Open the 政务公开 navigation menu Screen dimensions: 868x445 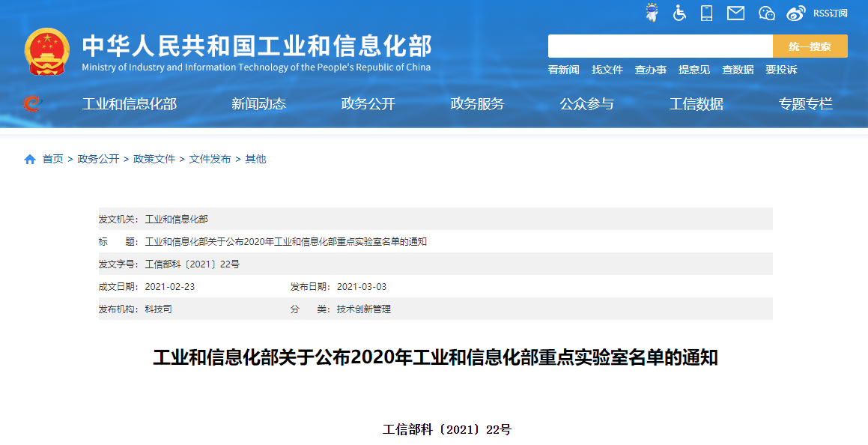tap(368, 103)
